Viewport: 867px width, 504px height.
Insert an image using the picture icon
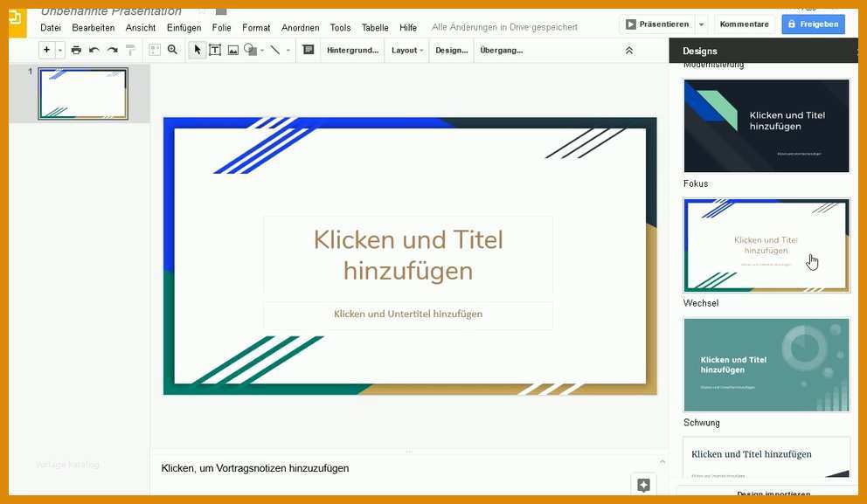tap(233, 51)
